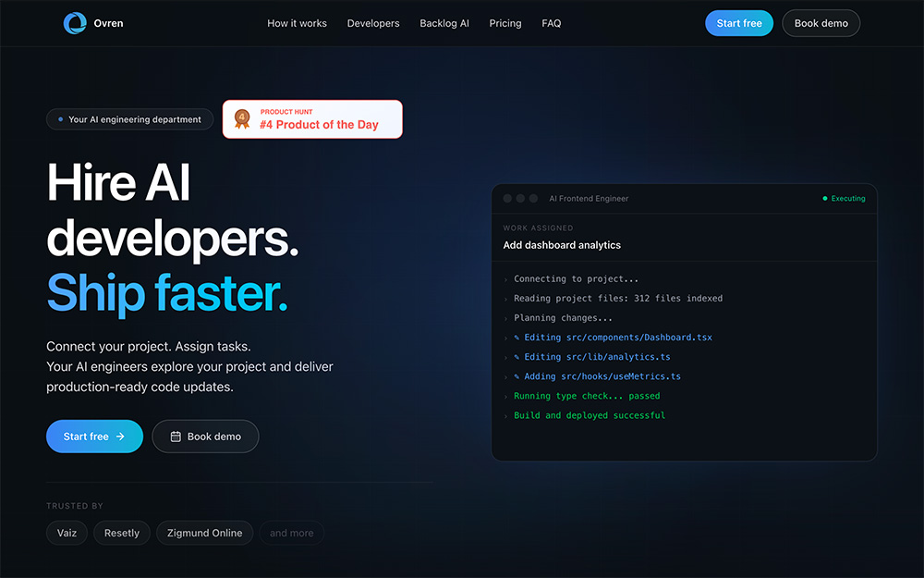Screen dimensions: 924x578
Task: Click the chevron before Connecting to project
Action: coord(505,279)
